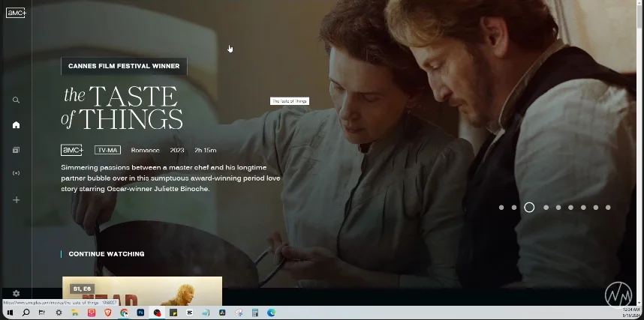644x320 pixels.
Task: Click the AMC+ logo in the sidebar
Action: pos(16,13)
